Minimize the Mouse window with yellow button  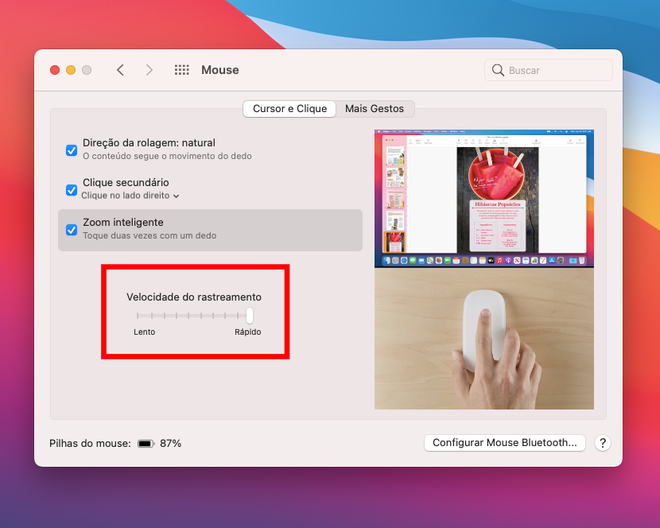(71, 70)
